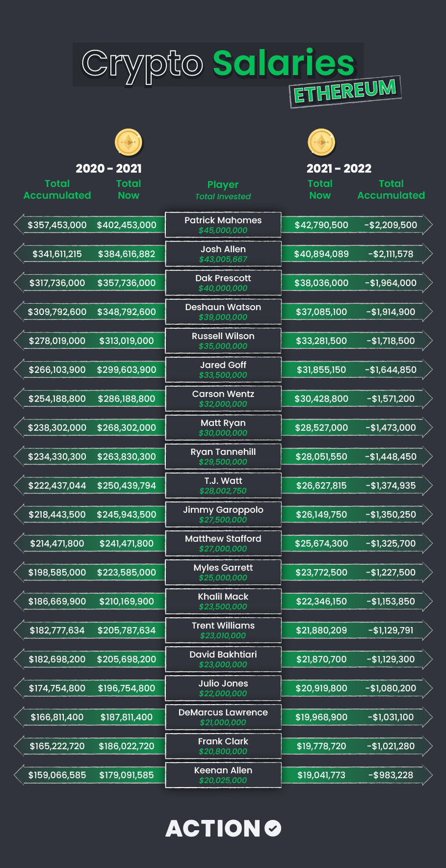Click the Ethereum coin icon above 2020 – 2021
Screen dimensions: 446x868
pyautogui.click(x=129, y=143)
